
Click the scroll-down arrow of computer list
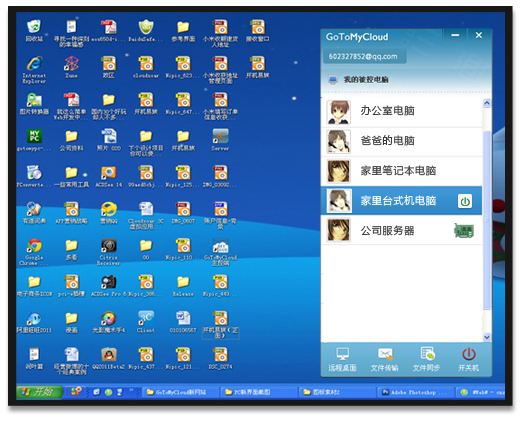(487, 337)
